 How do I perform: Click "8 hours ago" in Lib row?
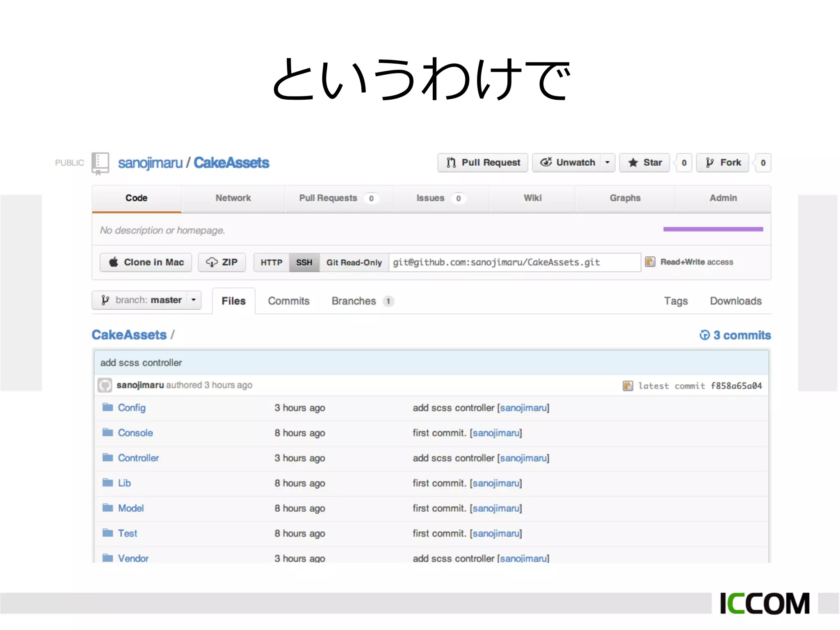pyautogui.click(x=300, y=484)
